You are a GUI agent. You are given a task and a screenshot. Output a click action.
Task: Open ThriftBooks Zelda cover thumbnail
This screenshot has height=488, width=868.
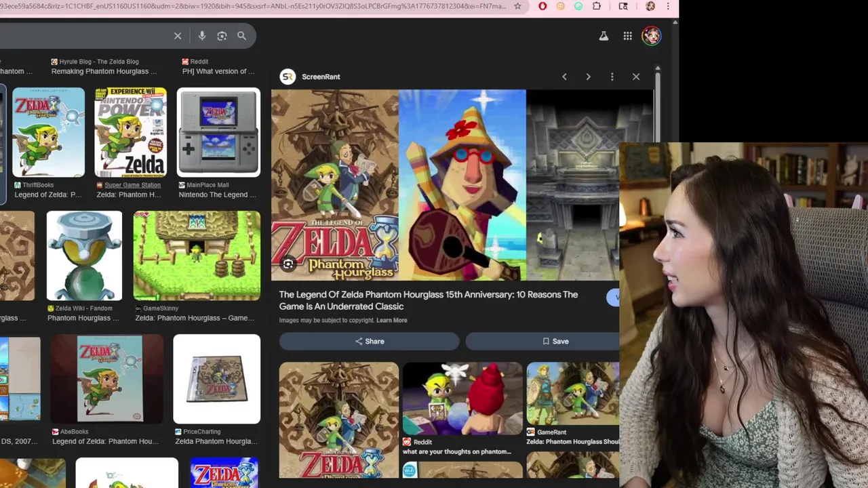[x=48, y=132]
